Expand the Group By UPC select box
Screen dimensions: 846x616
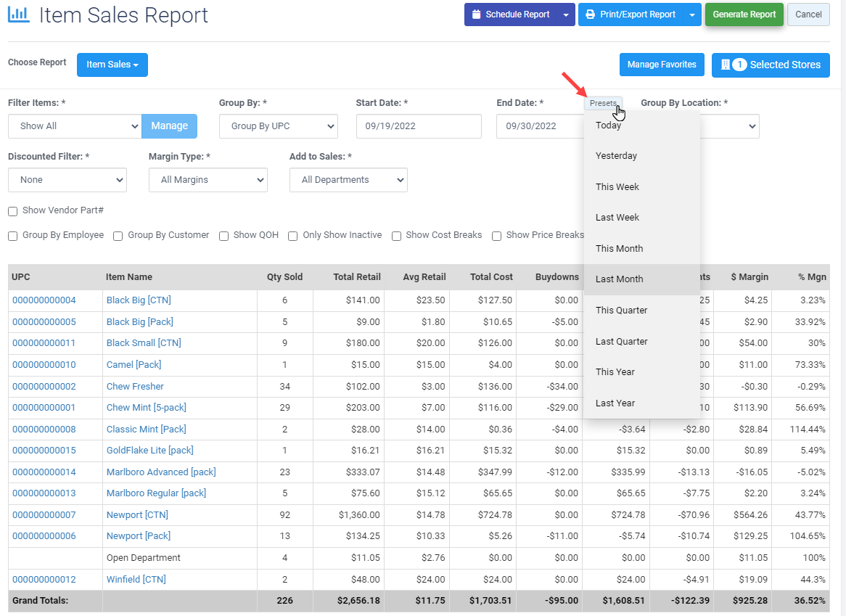pos(278,126)
